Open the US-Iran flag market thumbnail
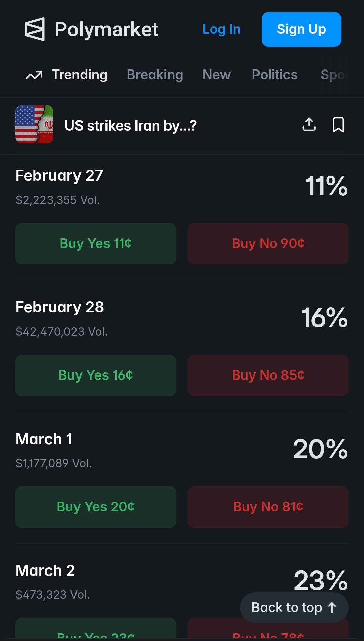 pyautogui.click(x=34, y=124)
